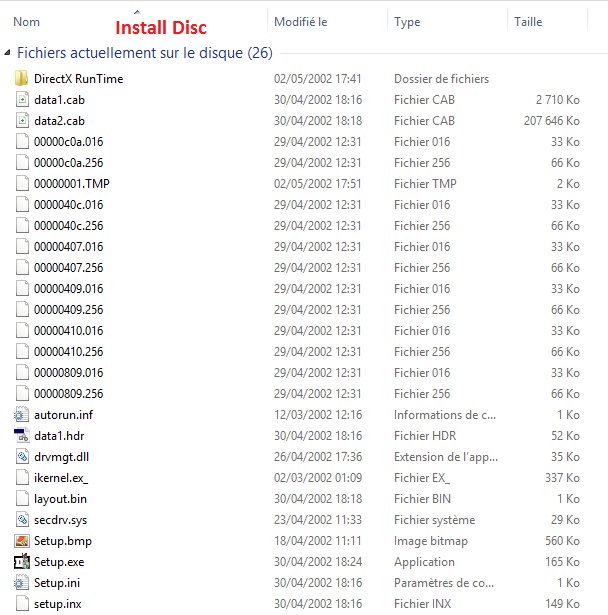Click the 2 710 Ko size value
Viewport: 608px width, 615px height.
[x=557, y=100]
